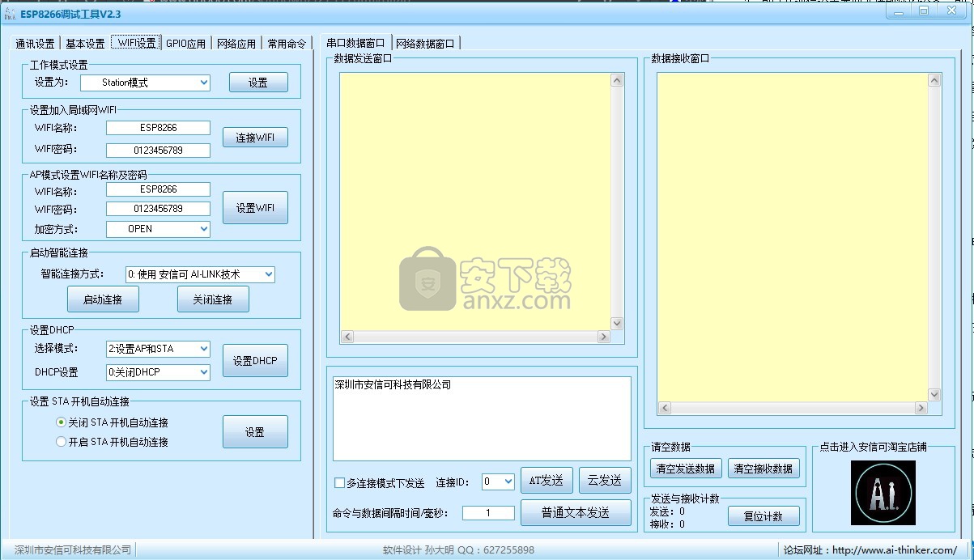Click the AP mode WIFI密码 field

[158, 209]
